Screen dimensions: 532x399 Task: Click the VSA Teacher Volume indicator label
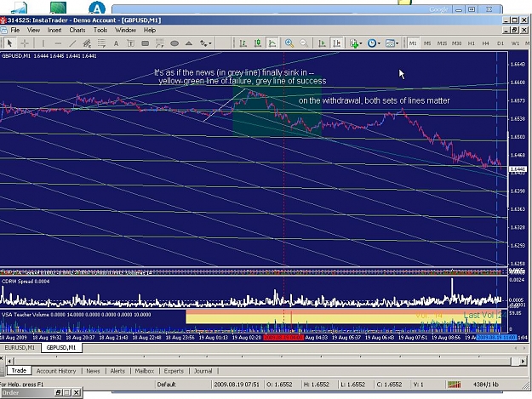(76, 315)
